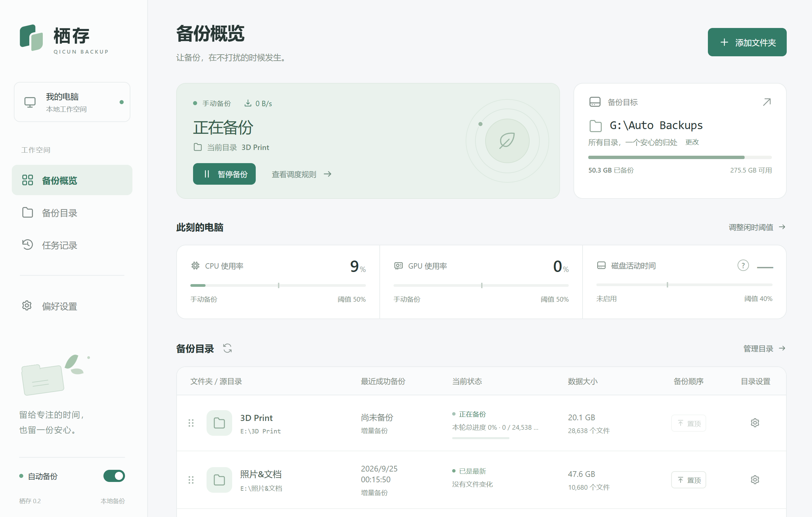Click the '275.5 GB 可用' label

tap(751, 170)
